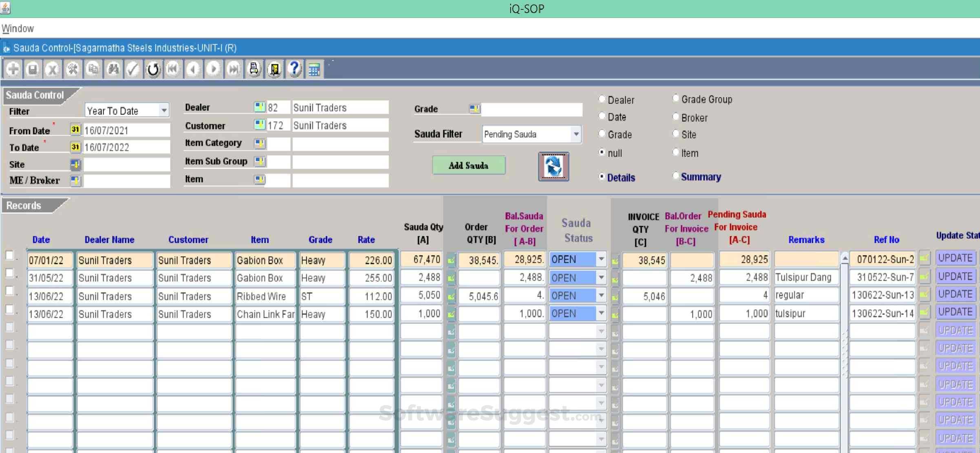Expand the OPEN status dropdown on first row
This screenshot has height=453, width=980.
click(601, 259)
